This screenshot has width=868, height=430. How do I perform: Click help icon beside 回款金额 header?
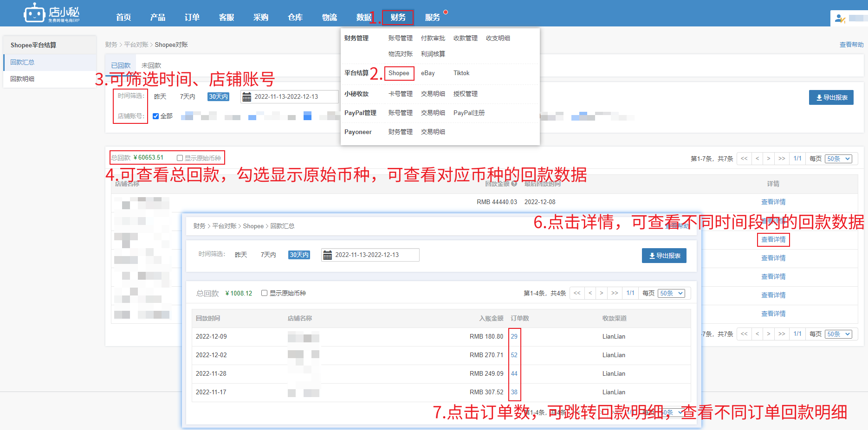tap(514, 184)
